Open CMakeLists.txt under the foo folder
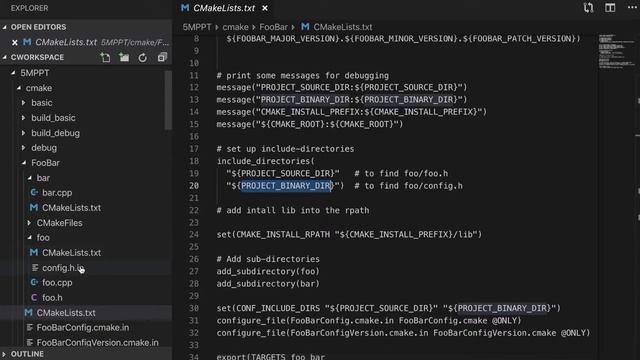The width and height of the screenshot is (640, 360). point(71,253)
